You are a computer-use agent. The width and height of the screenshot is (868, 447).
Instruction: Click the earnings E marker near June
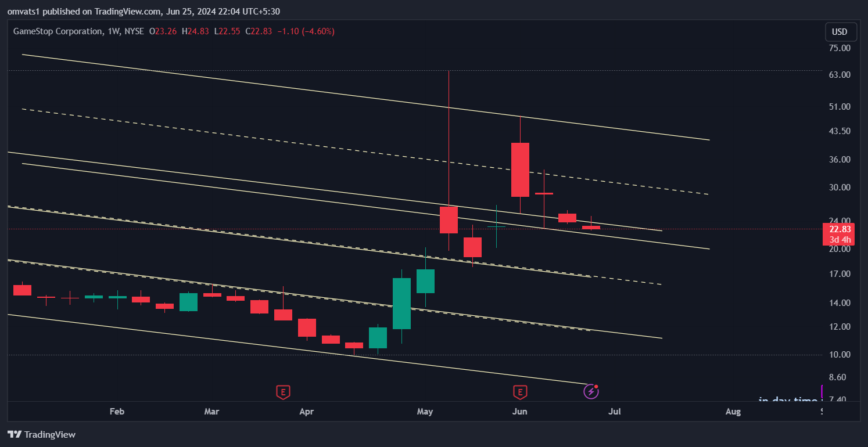(x=520, y=392)
